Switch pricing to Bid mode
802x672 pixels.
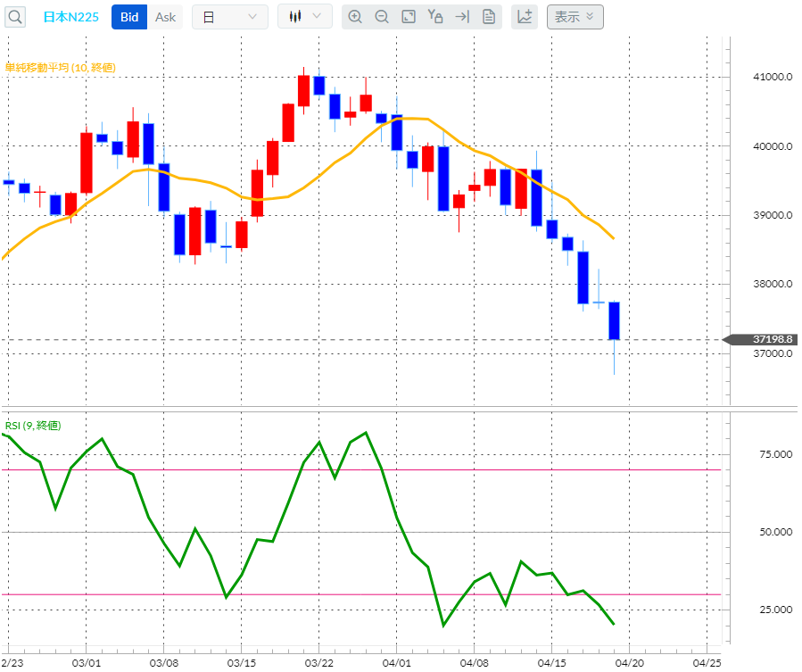tap(128, 16)
